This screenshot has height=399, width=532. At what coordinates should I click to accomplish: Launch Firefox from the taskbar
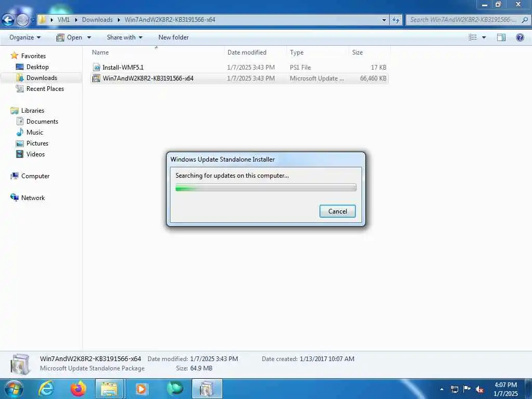(x=78, y=389)
